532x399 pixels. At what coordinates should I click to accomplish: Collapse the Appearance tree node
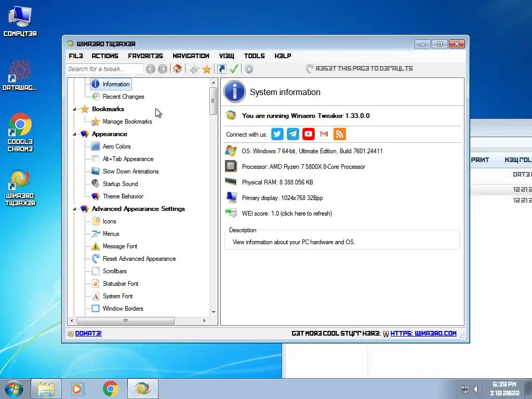tap(74, 135)
